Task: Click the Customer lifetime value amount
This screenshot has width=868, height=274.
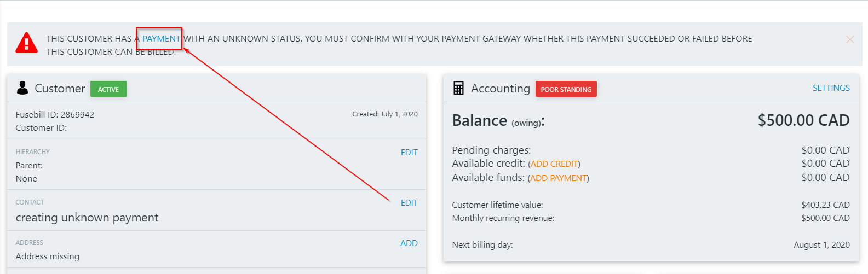Action: (826, 205)
